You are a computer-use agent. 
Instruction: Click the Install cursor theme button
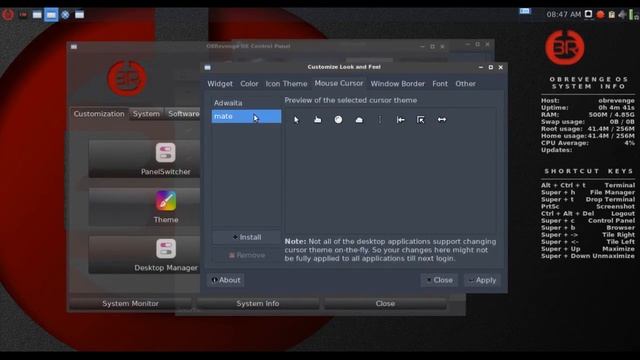tap(247, 237)
